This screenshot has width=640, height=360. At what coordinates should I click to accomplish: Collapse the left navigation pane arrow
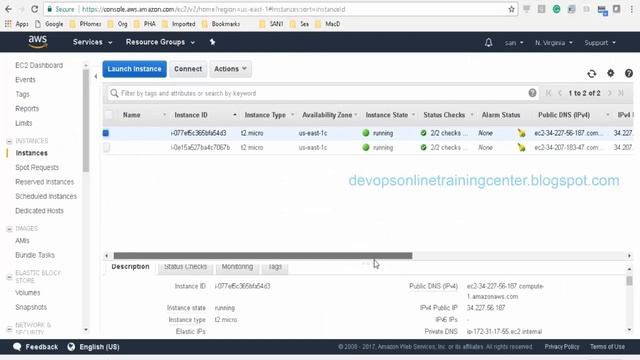pos(96,76)
